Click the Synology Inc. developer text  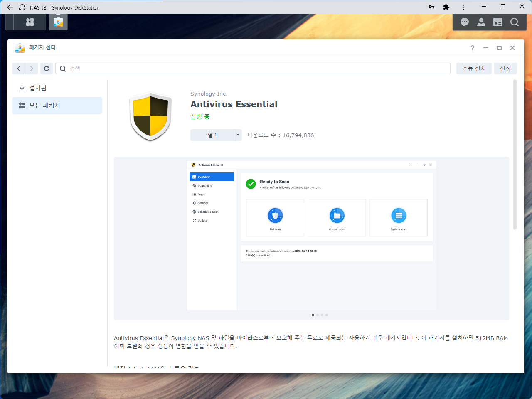209,94
